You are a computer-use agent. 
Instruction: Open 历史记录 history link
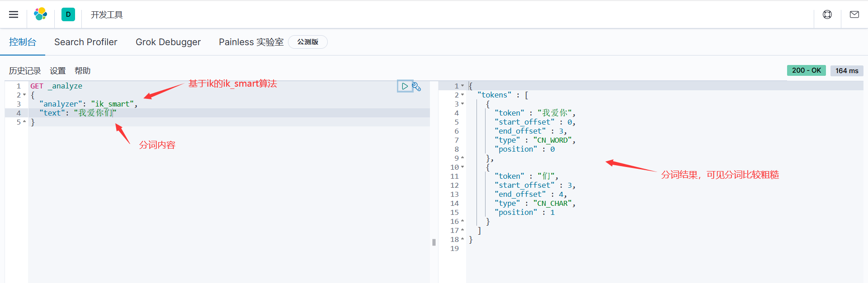pyautogui.click(x=25, y=71)
